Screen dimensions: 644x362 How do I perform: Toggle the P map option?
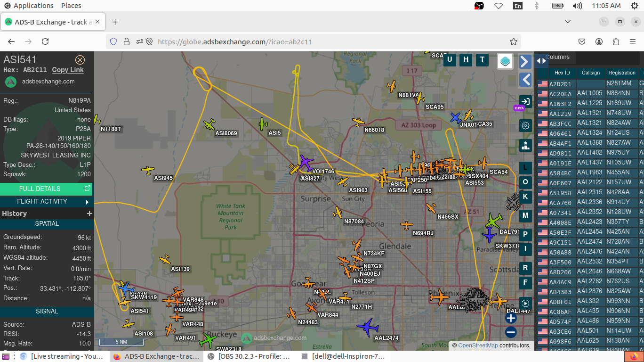click(525, 235)
